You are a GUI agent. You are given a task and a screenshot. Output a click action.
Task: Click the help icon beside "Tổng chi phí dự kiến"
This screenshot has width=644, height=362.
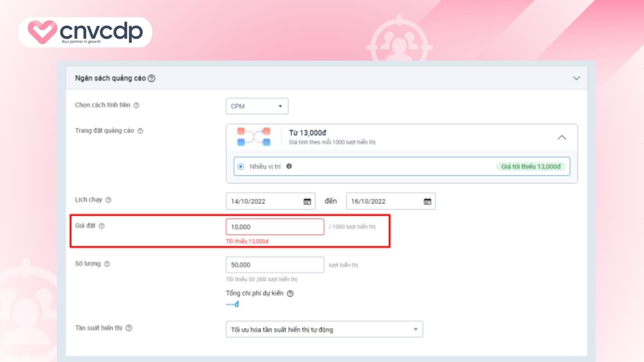point(291,293)
